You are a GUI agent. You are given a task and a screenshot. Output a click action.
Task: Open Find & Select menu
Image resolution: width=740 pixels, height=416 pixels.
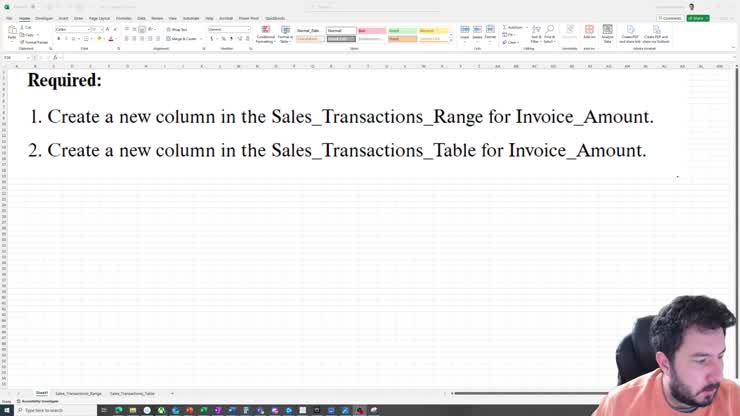click(x=549, y=34)
